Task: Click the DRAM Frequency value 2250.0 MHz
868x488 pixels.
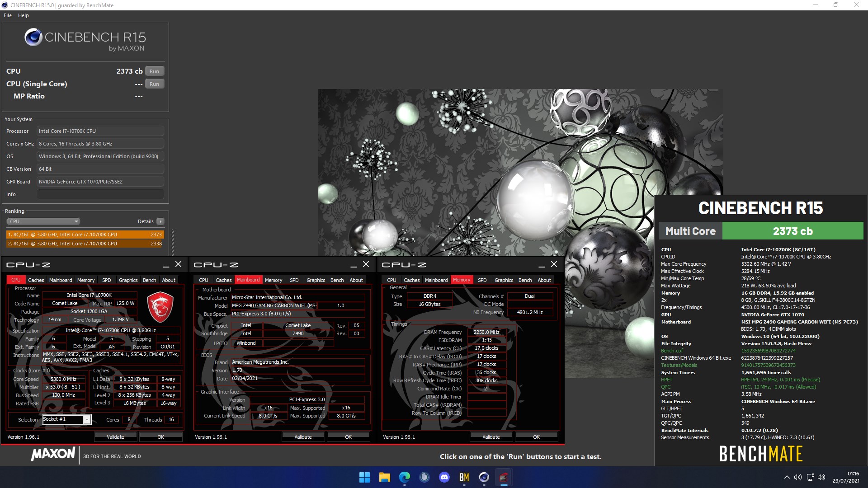Action: coord(486,332)
